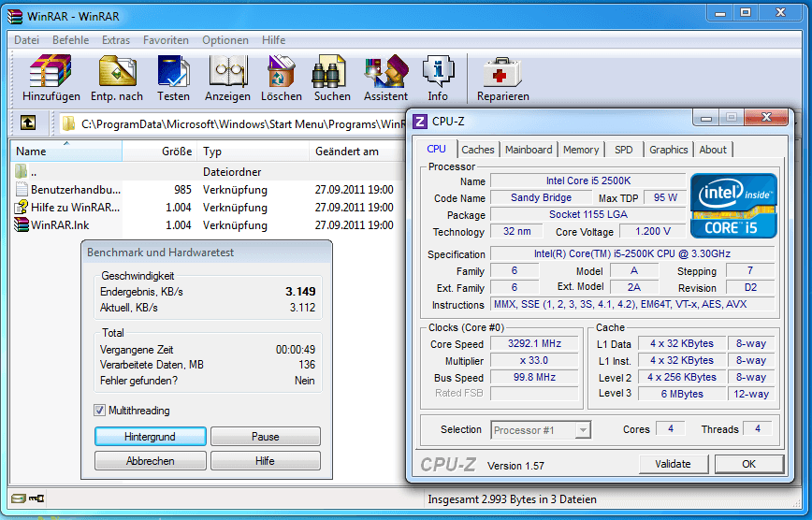The height and width of the screenshot is (520, 812).
Task: Click the Hilfe button in benchmark dialog
Action: 265,461
